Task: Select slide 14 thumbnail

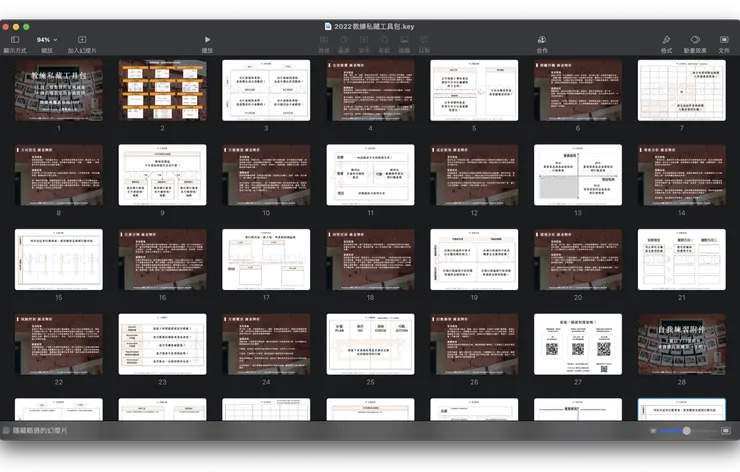Action: pos(682,175)
